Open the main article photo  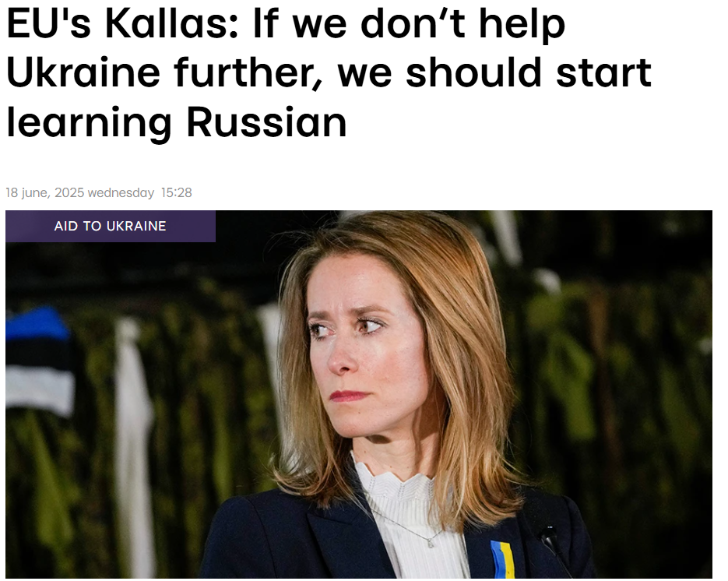point(359,394)
